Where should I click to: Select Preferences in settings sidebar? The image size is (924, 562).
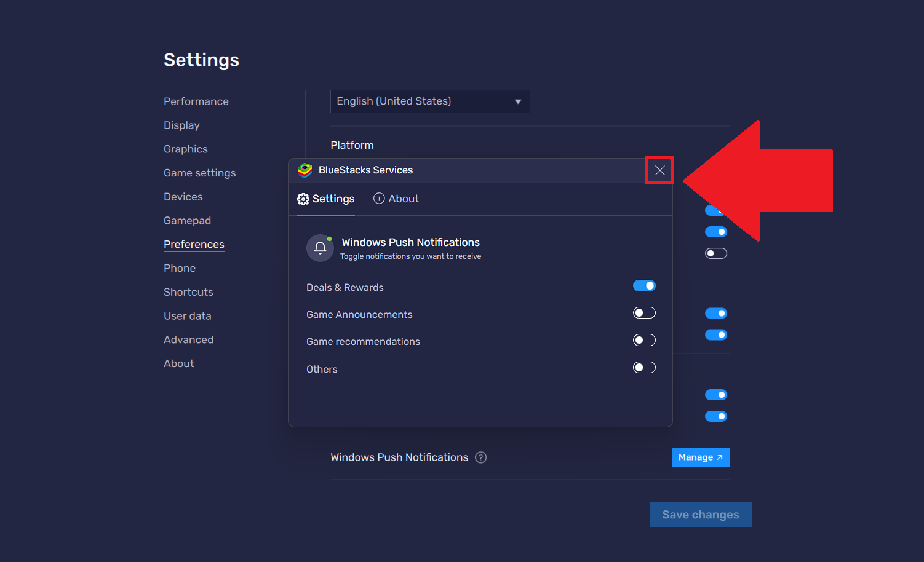point(194,245)
